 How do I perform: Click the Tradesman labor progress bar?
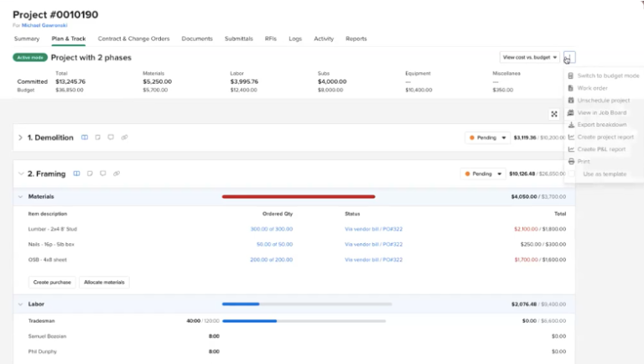click(x=307, y=320)
